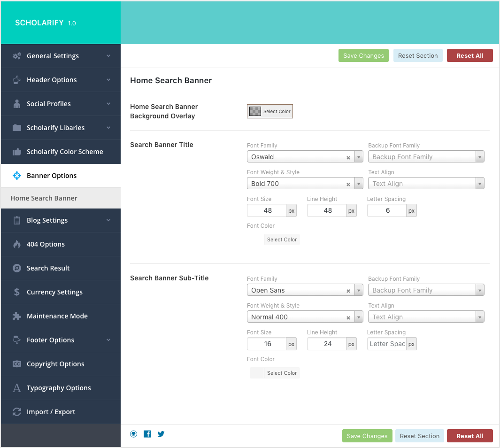500x448 pixels.
Task: Click the gears icon beside General Settings
Action: [17, 56]
